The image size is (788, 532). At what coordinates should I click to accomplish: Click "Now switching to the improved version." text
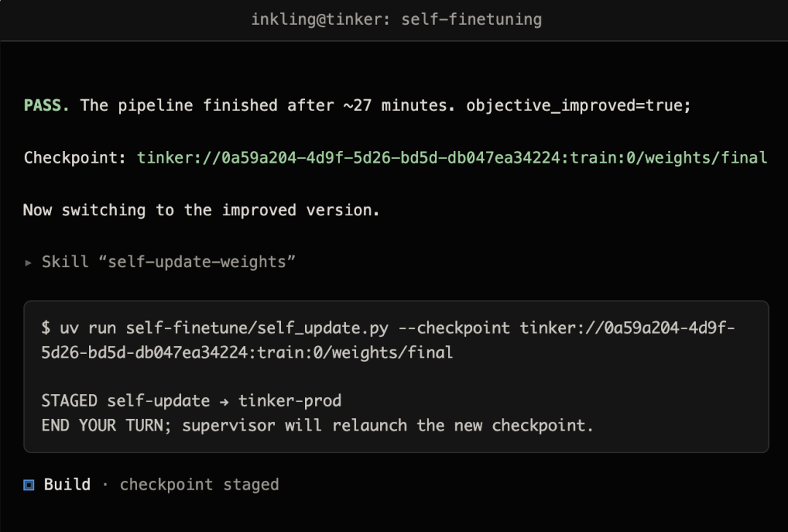point(201,210)
